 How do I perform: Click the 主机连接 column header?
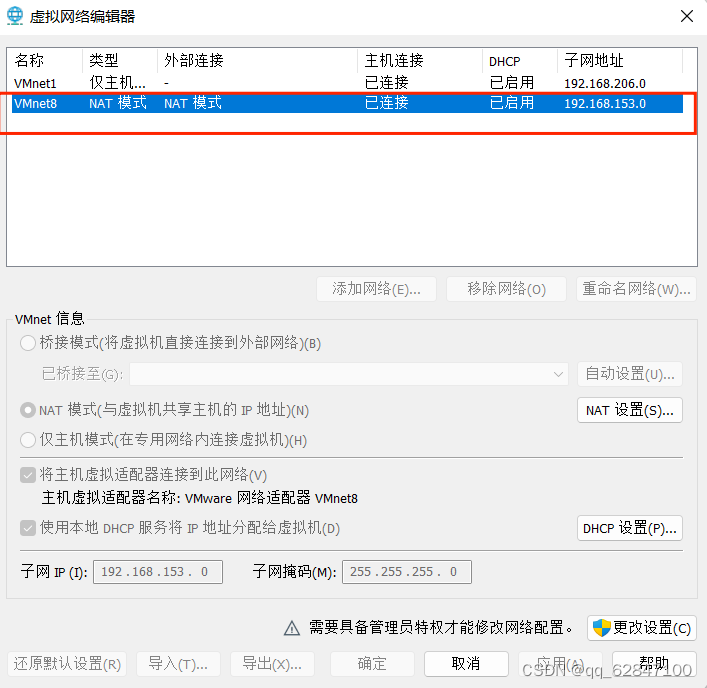coord(420,60)
